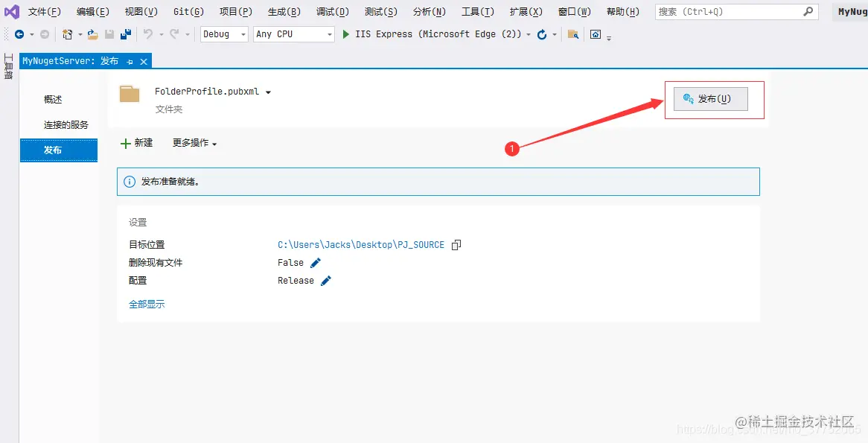Click the new item toolbar icon

(68, 34)
